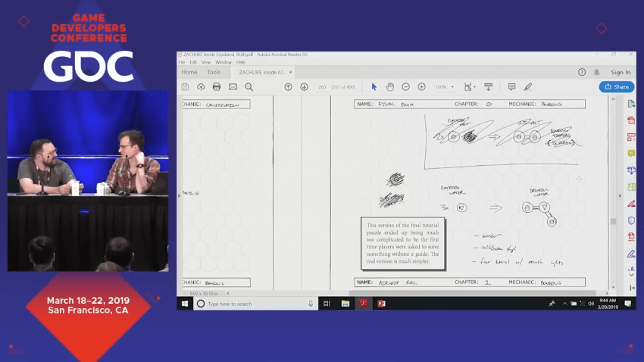Open the View menu
644x362 pixels.
pos(206,62)
